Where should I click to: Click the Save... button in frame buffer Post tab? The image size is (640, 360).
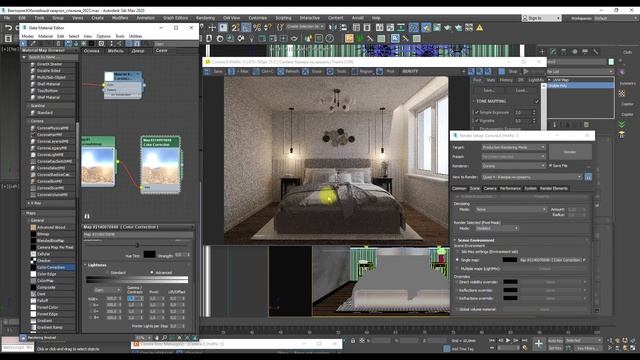489,91
